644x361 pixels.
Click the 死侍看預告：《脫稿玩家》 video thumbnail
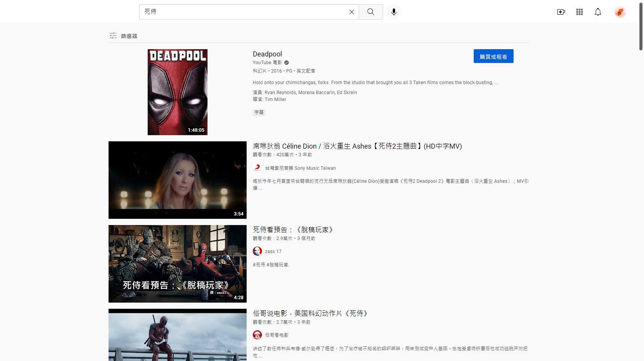click(x=177, y=264)
